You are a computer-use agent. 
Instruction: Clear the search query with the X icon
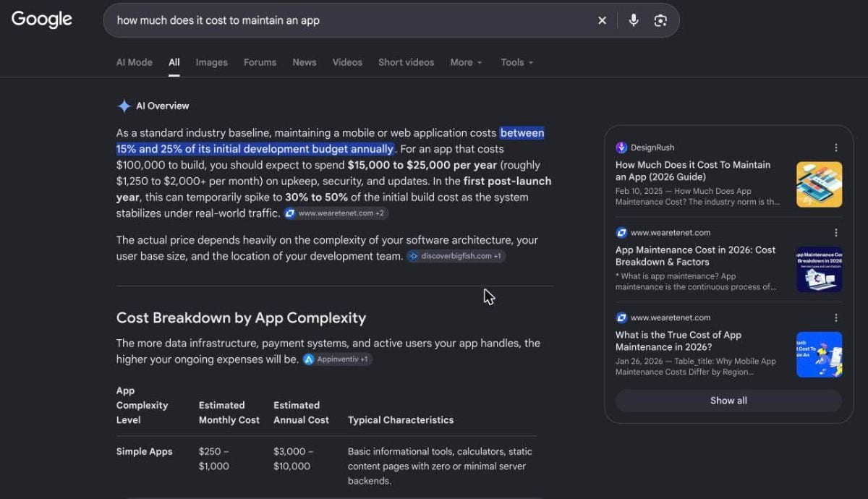pos(602,20)
